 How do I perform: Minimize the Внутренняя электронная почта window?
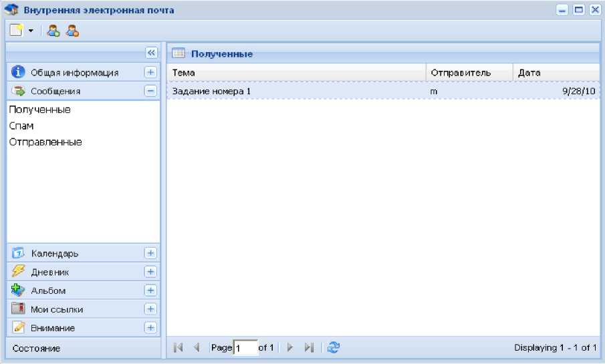[562, 9]
